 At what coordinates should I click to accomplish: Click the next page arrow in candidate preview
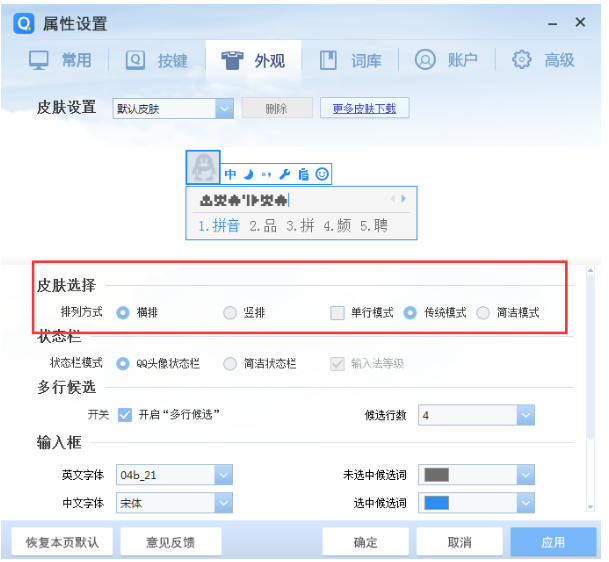tap(404, 199)
